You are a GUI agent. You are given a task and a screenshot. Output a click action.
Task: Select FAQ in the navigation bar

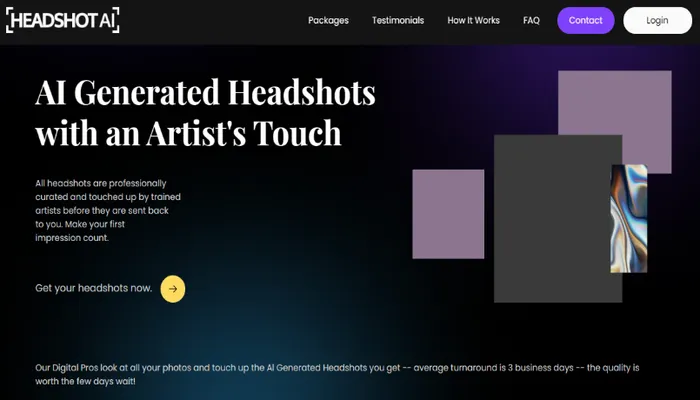coord(531,20)
